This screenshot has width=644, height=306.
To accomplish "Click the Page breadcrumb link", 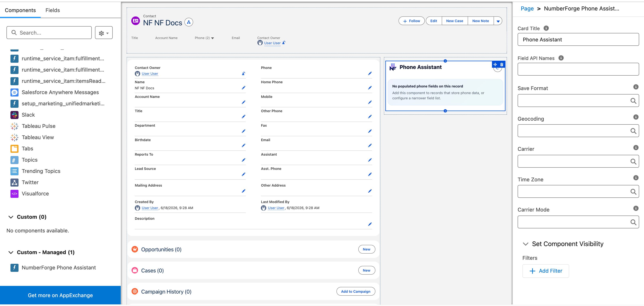I will coord(527,8).
